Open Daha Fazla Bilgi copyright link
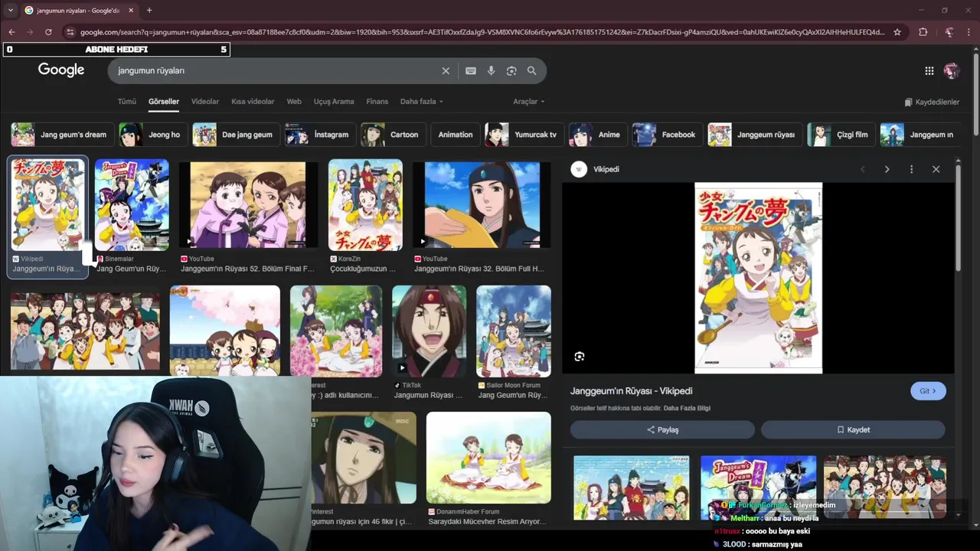 click(x=687, y=409)
